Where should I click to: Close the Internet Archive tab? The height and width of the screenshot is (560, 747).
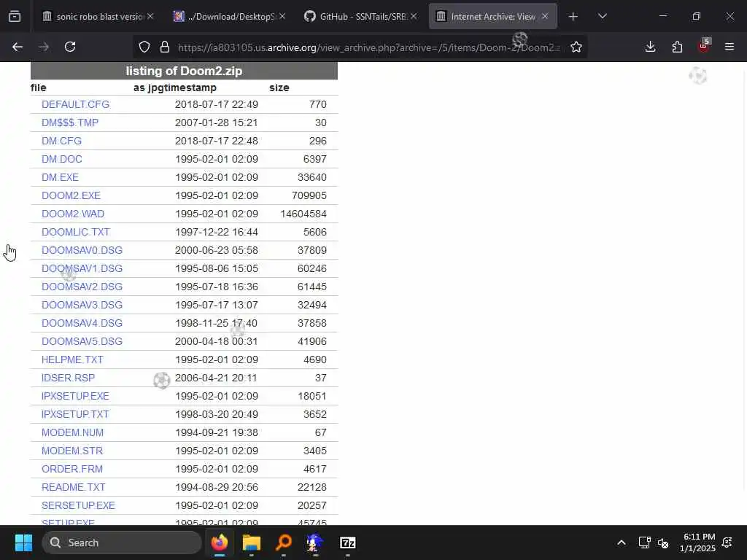pos(545,16)
